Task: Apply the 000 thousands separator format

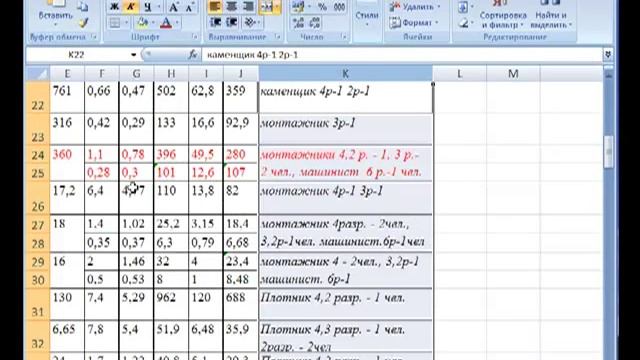Action: [x=339, y=7]
